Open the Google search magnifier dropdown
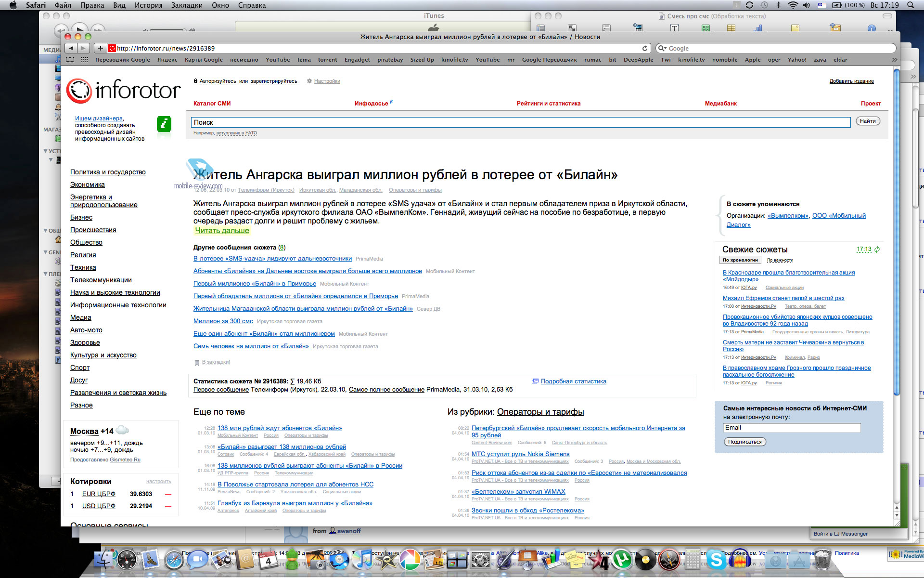This screenshot has height=578, width=924. (662, 48)
